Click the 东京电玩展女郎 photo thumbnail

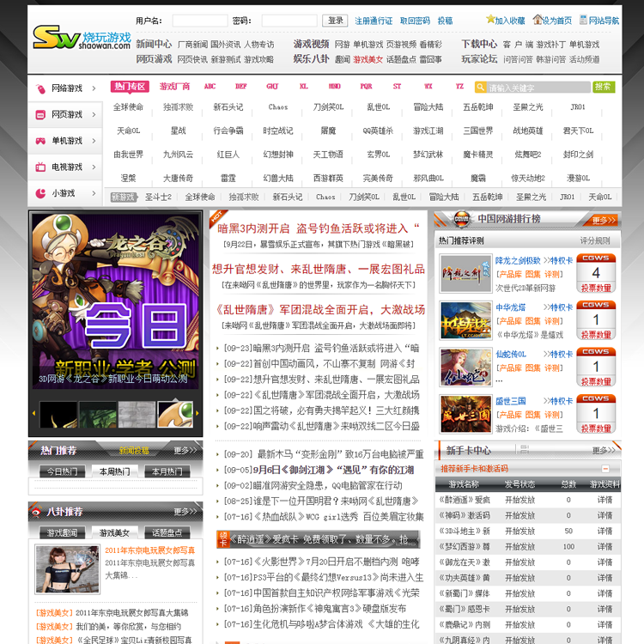point(67,569)
